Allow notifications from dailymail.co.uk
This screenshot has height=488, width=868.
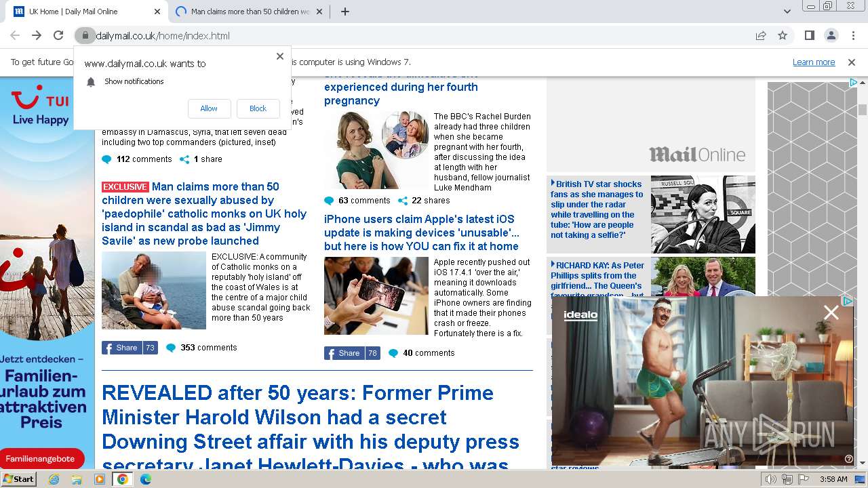coord(209,108)
